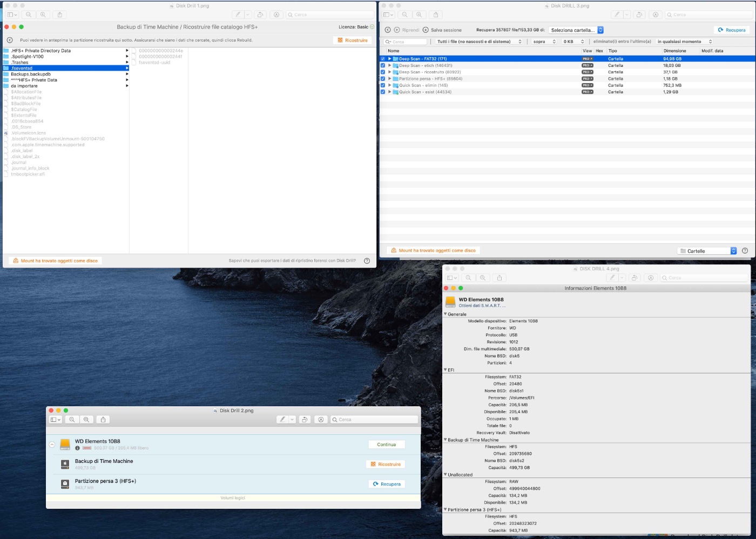Click Partizione persa 3 drive icon
This screenshot has height=539, width=756.
click(x=65, y=484)
